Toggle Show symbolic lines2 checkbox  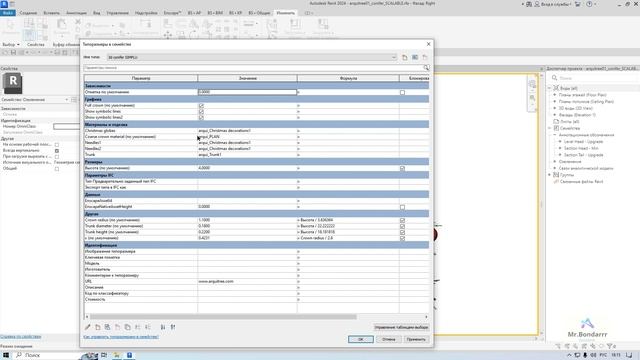pyautogui.click(x=201, y=118)
